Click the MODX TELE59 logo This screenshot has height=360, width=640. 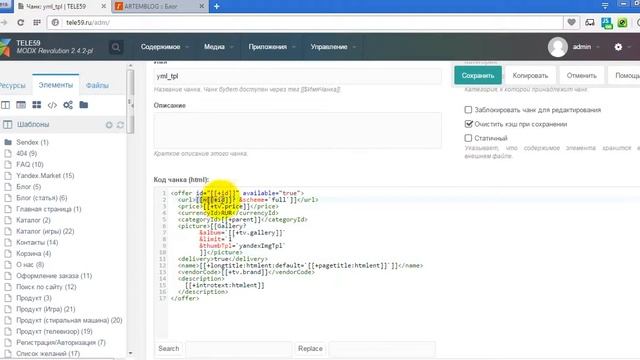tap(5, 47)
